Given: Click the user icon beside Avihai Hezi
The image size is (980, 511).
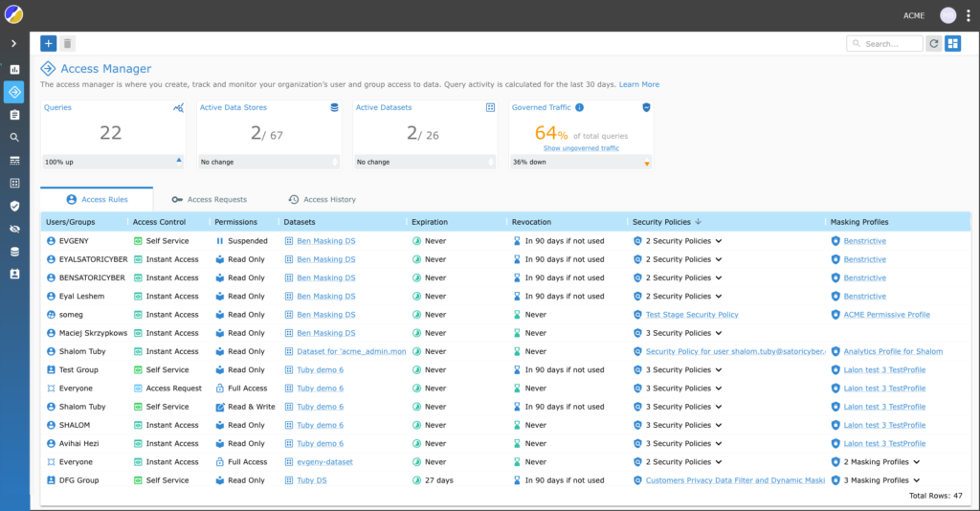Looking at the screenshot, I should click(x=52, y=443).
